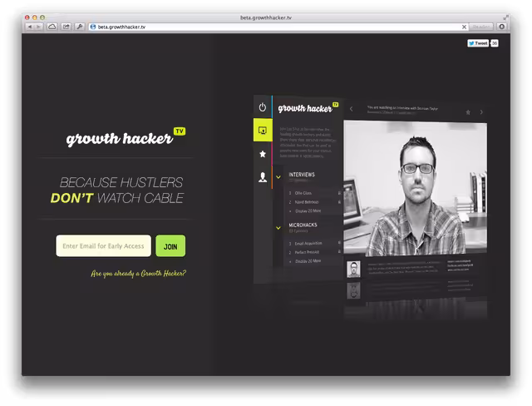Click the description paragraph under player logo
The width and height of the screenshot is (532, 406).
(x=308, y=142)
